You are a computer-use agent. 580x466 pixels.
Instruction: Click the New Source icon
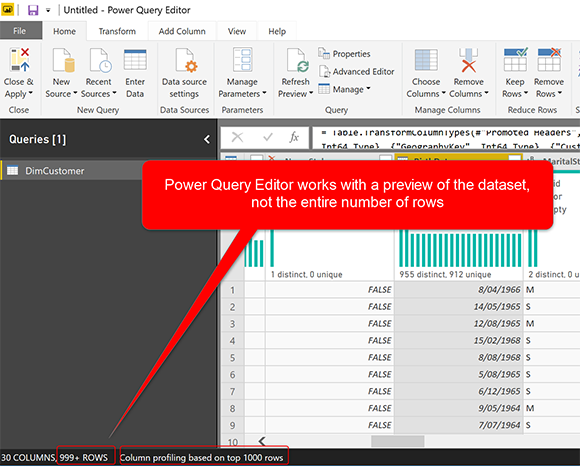(64, 60)
